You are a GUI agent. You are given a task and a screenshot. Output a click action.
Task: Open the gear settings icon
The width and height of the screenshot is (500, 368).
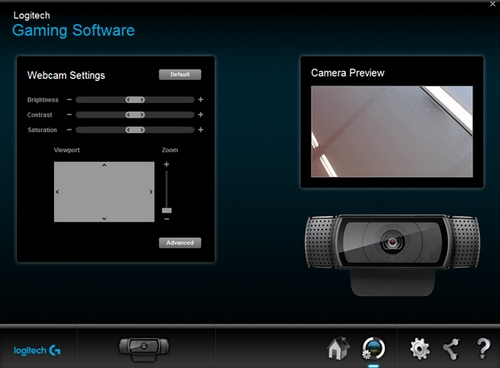point(420,349)
